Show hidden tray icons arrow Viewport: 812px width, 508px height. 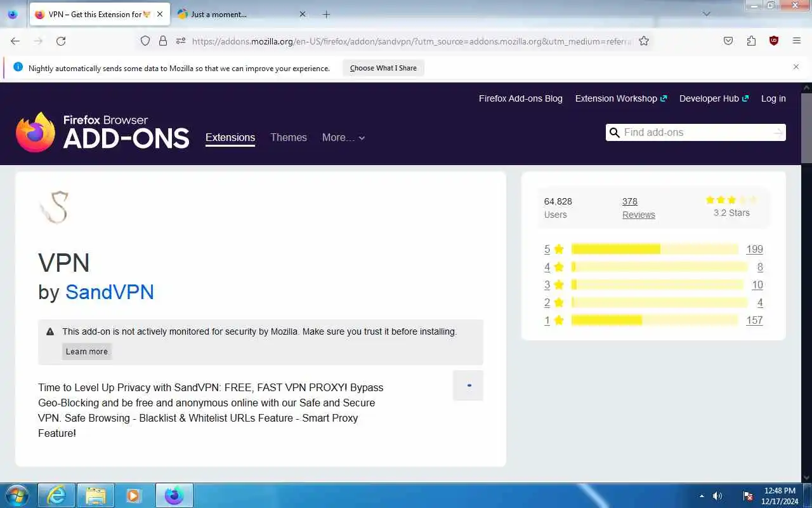[702, 496]
